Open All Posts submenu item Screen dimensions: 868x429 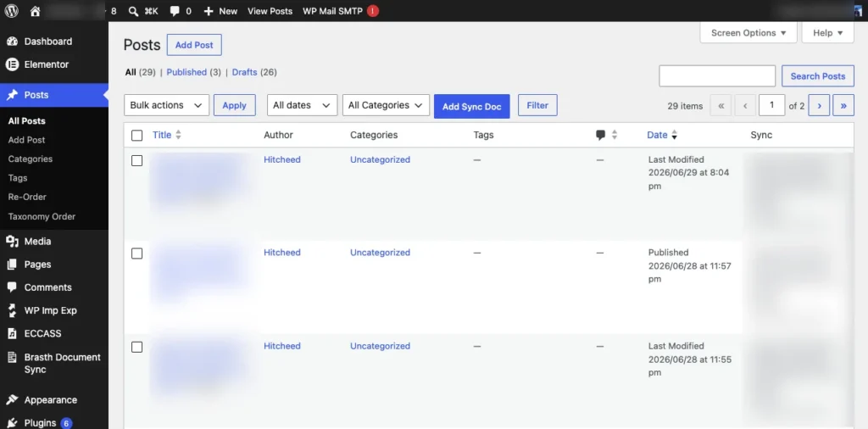26,120
